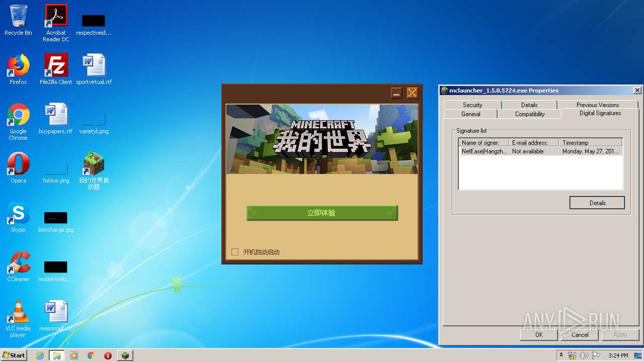Launch VLC media player shortcut

[18, 319]
